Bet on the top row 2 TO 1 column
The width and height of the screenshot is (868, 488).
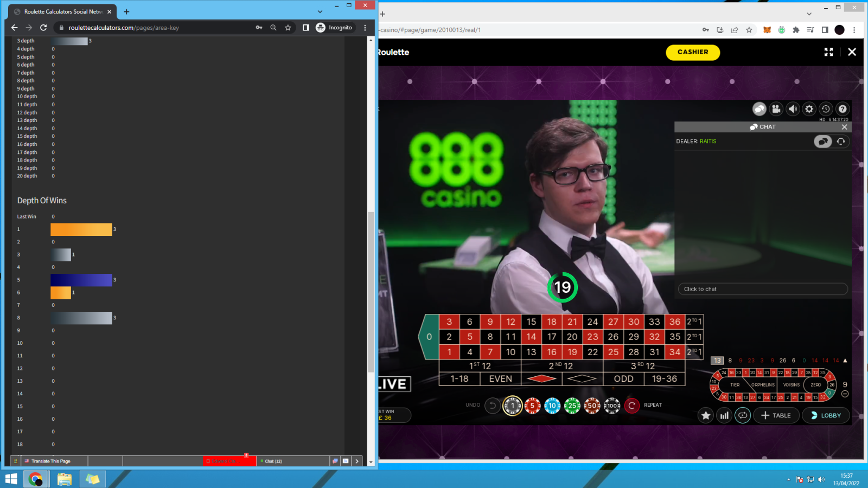[x=694, y=322]
